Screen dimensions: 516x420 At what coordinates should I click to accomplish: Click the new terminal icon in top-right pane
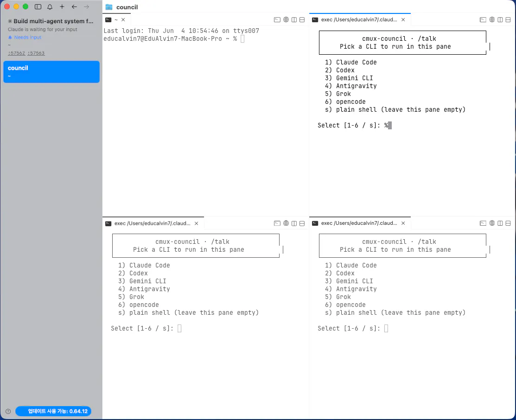point(483,20)
